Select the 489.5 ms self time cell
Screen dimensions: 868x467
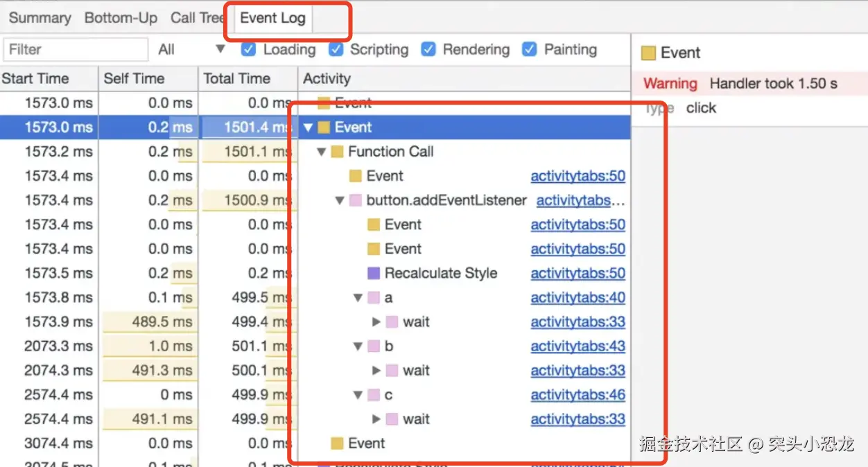point(148,321)
